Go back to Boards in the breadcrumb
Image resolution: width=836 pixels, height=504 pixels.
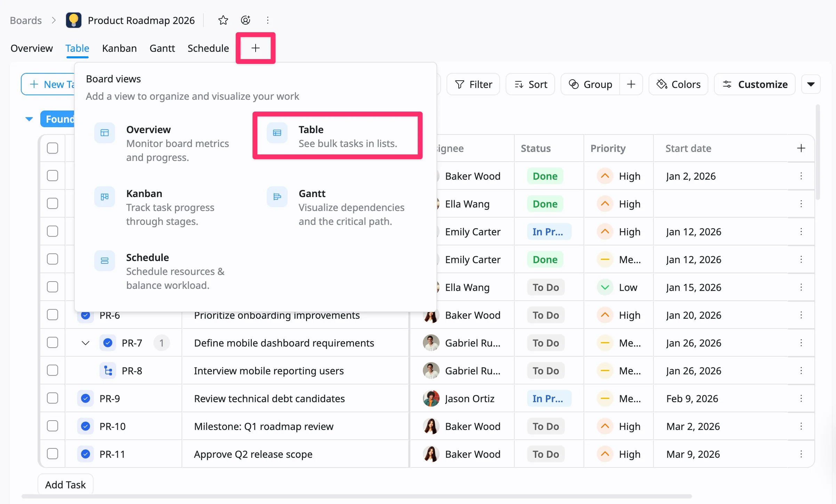coord(26,20)
